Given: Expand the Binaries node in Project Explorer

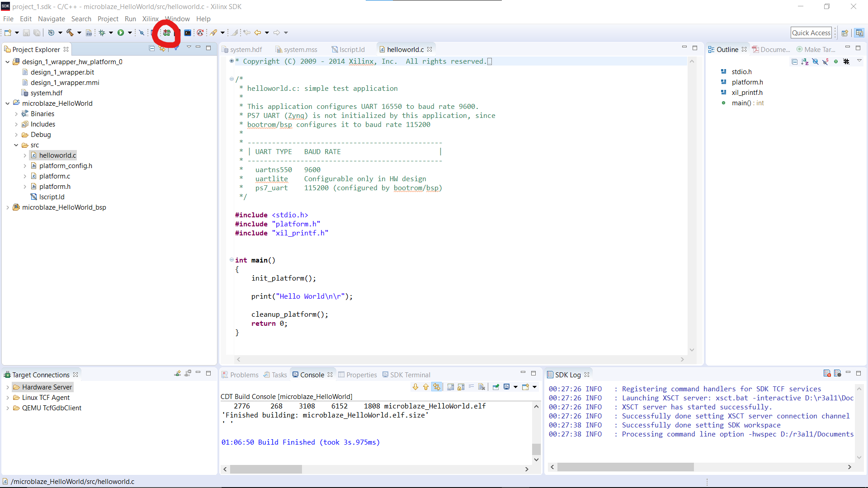Looking at the screenshot, I should coord(17,113).
